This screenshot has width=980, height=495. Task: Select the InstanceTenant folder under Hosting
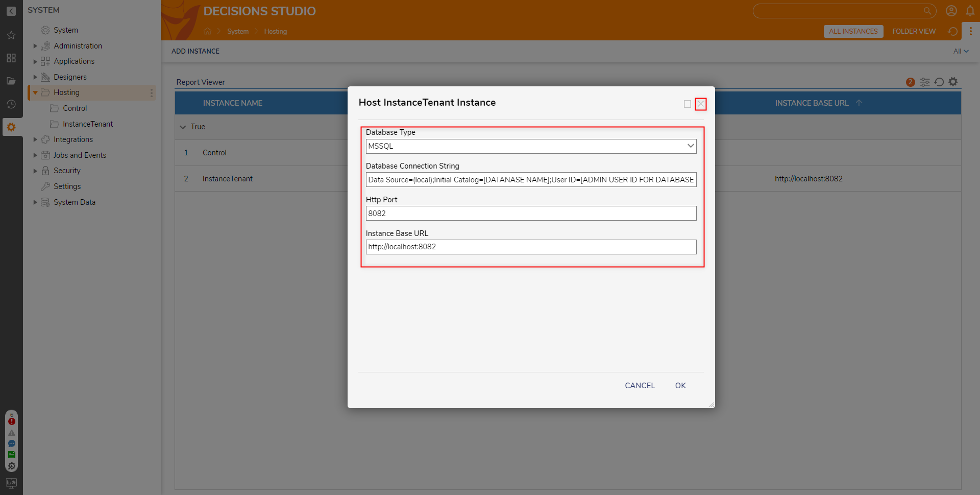pos(88,124)
